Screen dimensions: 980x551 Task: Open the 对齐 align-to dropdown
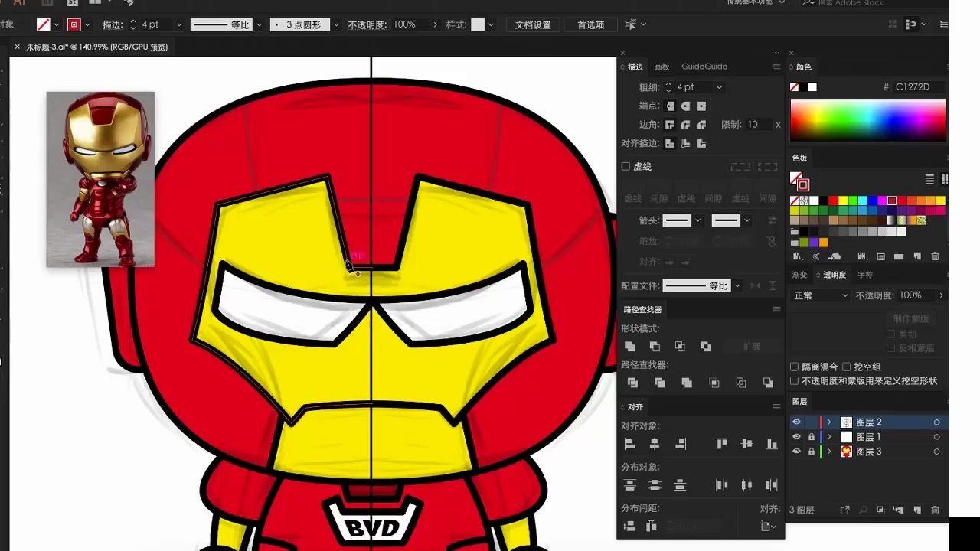(767, 527)
